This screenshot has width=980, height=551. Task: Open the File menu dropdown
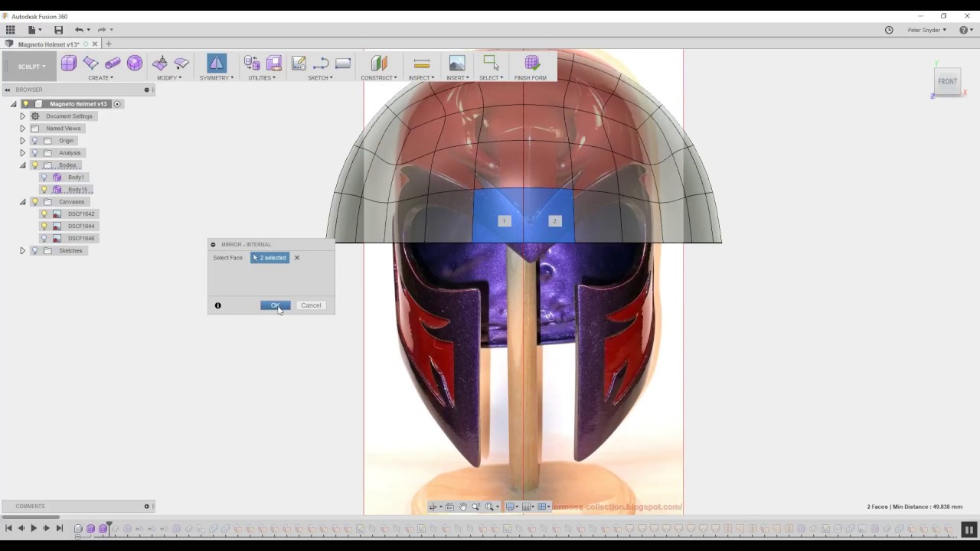(34, 30)
